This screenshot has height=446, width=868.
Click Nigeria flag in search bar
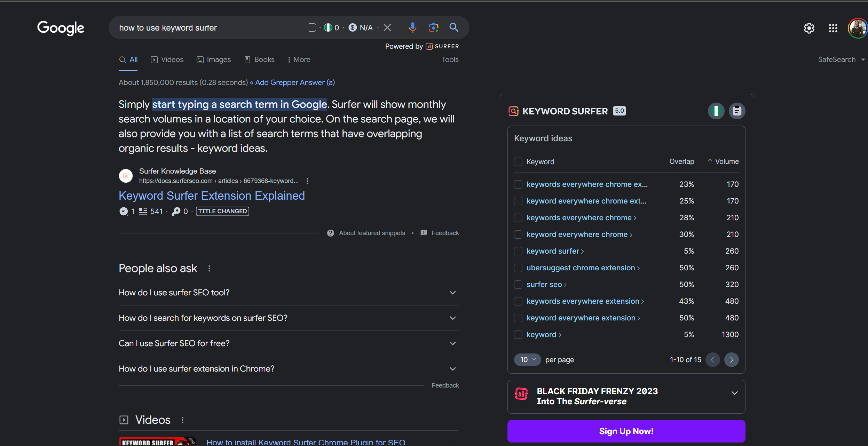328,27
